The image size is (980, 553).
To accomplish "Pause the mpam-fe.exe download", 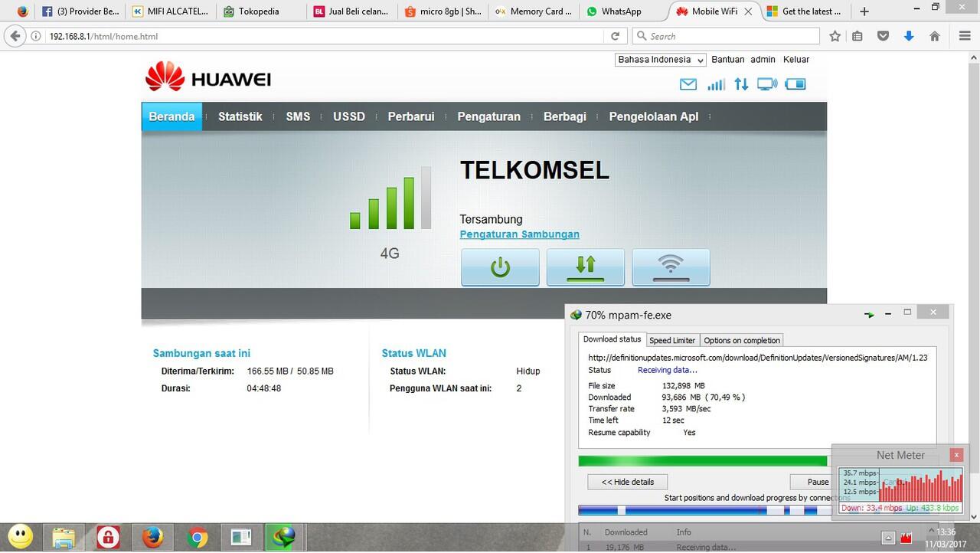I will click(x=818, y=482).
